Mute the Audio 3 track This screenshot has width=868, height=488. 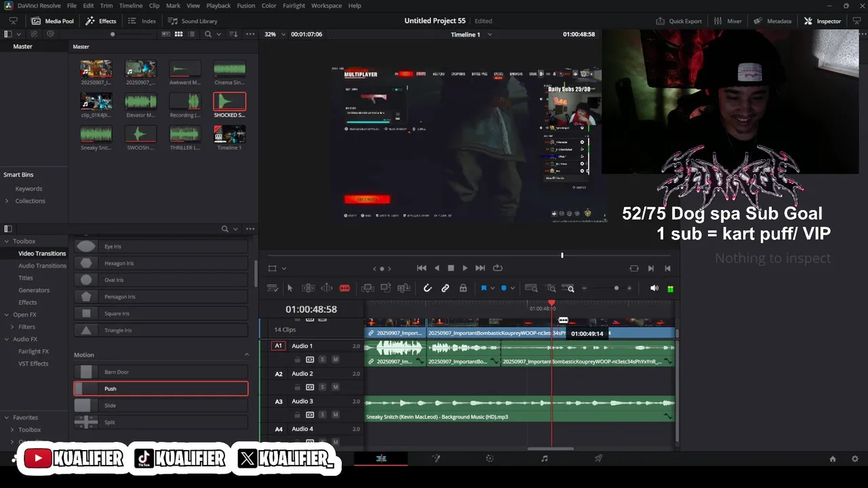point(335,415)
